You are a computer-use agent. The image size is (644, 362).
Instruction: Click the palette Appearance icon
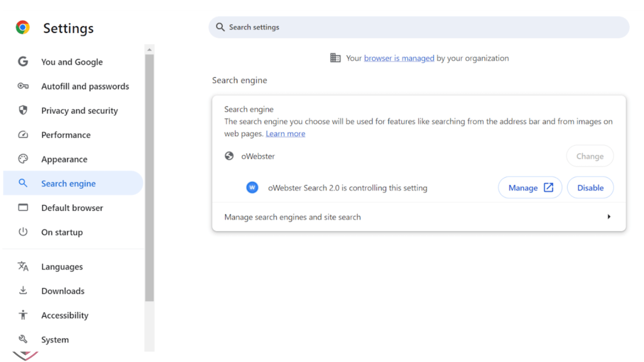[x=23, y=159]
